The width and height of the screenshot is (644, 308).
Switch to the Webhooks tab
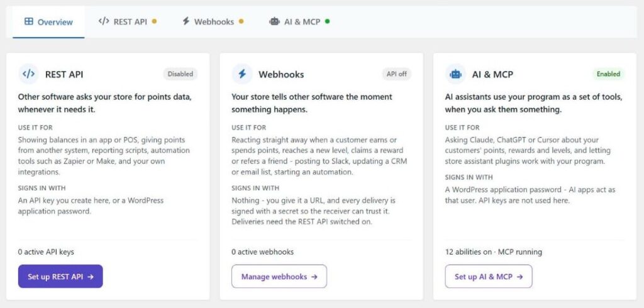point(213,22)
